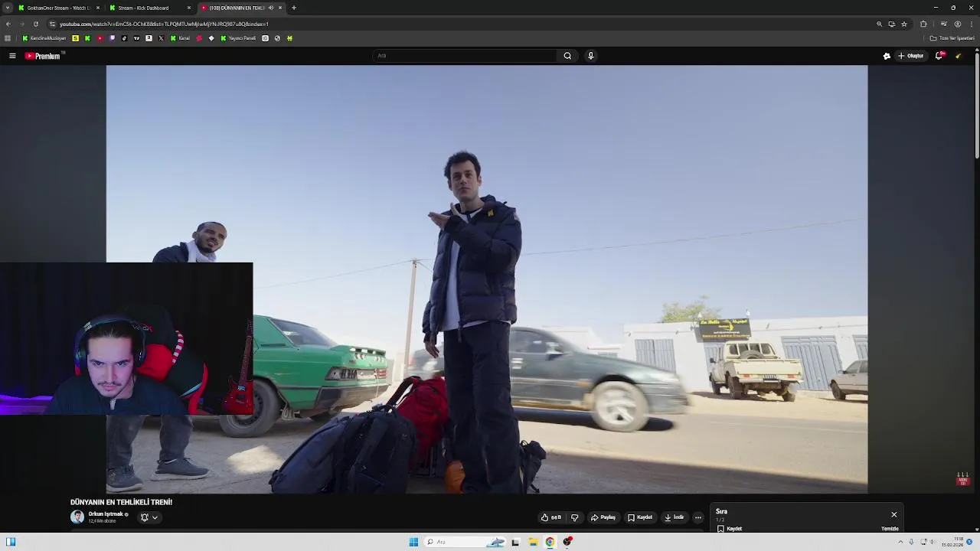
Task: Open the YouTube hamburger guide menu
Action: (x=12, y=56)
